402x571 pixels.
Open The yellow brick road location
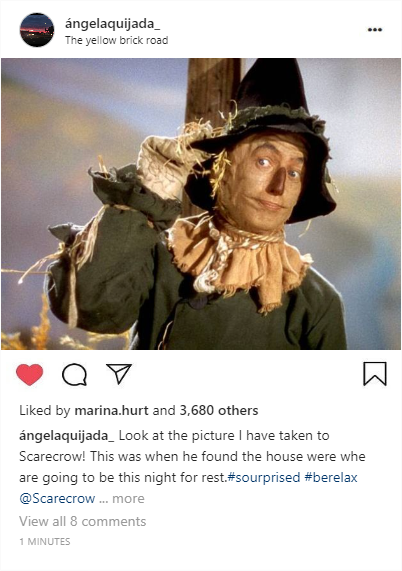(x=117, y=40)
